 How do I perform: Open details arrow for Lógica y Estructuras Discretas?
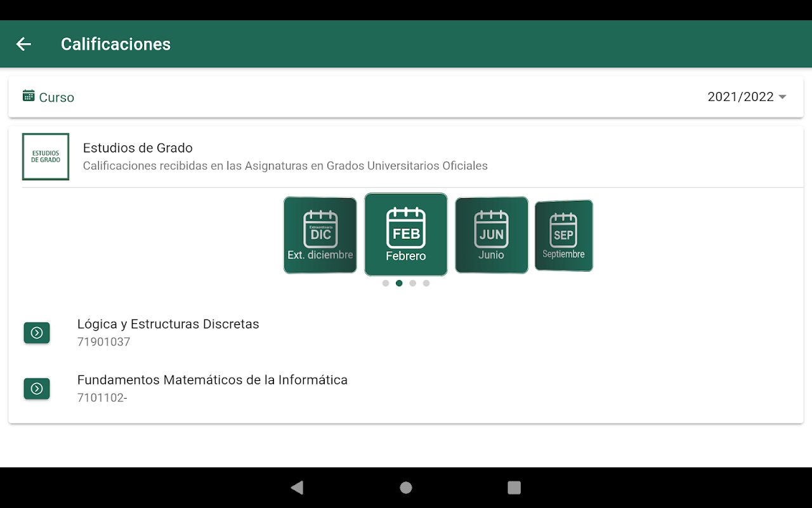tap(37, 333)
